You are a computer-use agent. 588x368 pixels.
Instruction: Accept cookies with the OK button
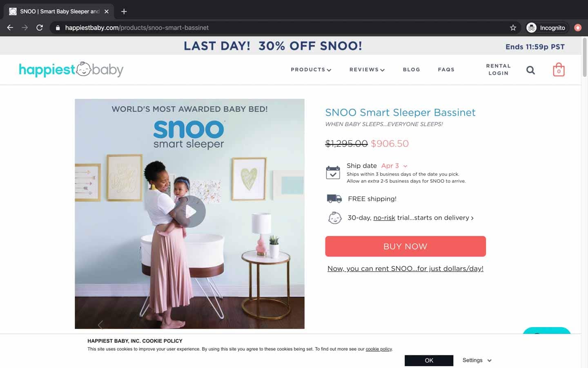[x=429, y=360]
